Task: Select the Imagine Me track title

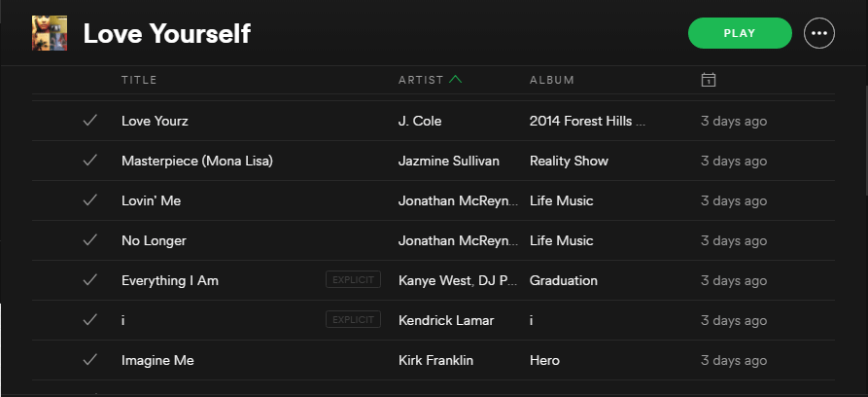Action: tap(157, 361)
